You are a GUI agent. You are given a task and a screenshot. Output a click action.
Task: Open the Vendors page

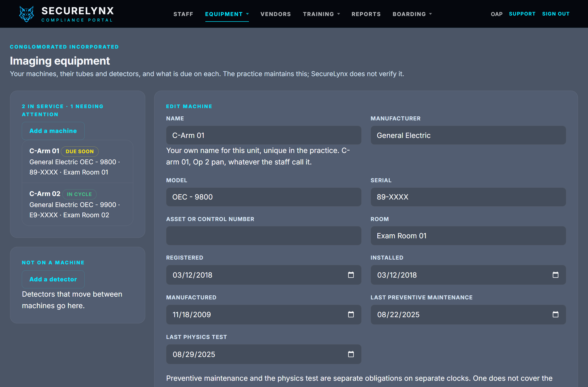(275, 14)
